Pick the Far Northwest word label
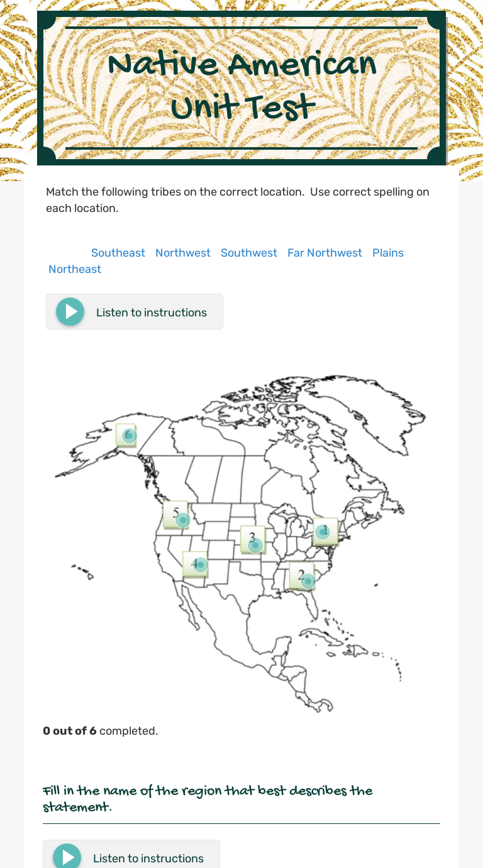Screen dimensions: 483x868 [325, 253]
